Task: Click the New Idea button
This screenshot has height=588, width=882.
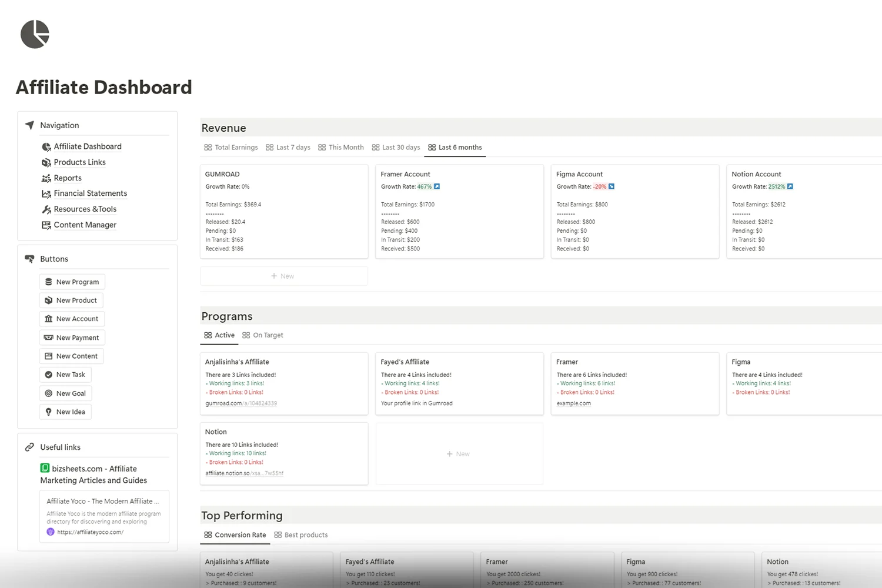Action: 65,412
